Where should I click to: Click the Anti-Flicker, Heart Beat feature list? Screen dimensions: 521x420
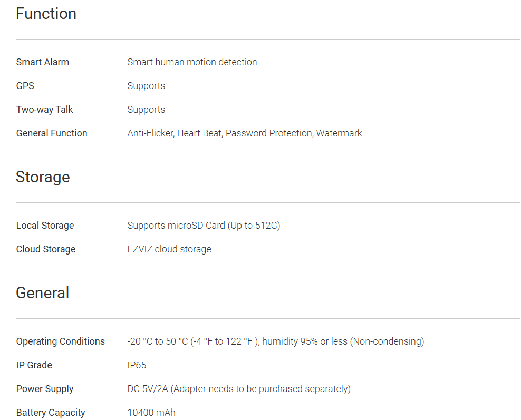point(245,133)
